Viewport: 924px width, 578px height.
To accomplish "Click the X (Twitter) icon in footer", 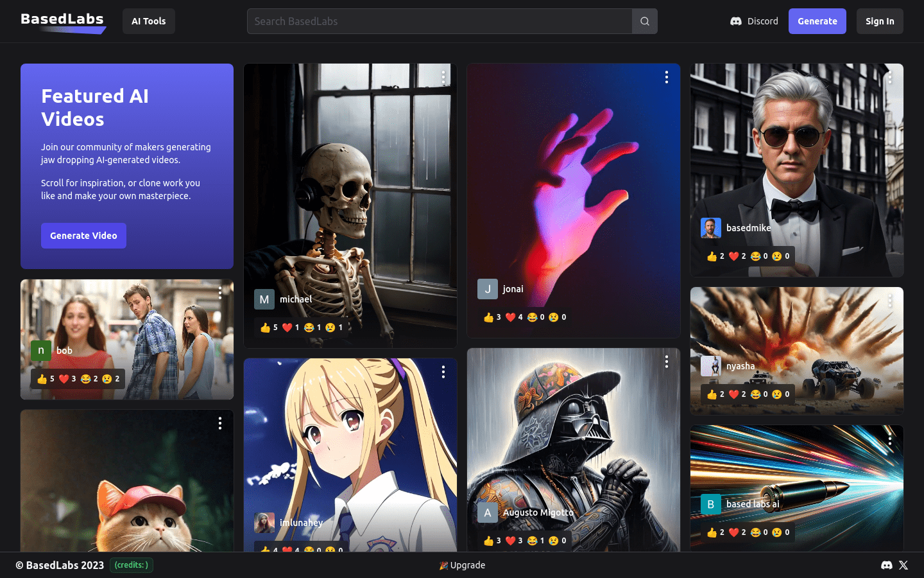I will tap(903, 565).
